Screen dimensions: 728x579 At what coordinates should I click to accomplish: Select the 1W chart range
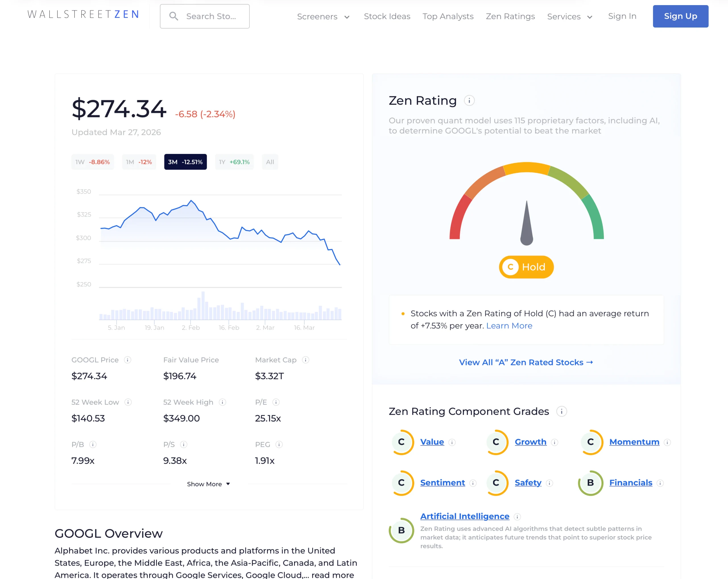click(x=92, y=162)
